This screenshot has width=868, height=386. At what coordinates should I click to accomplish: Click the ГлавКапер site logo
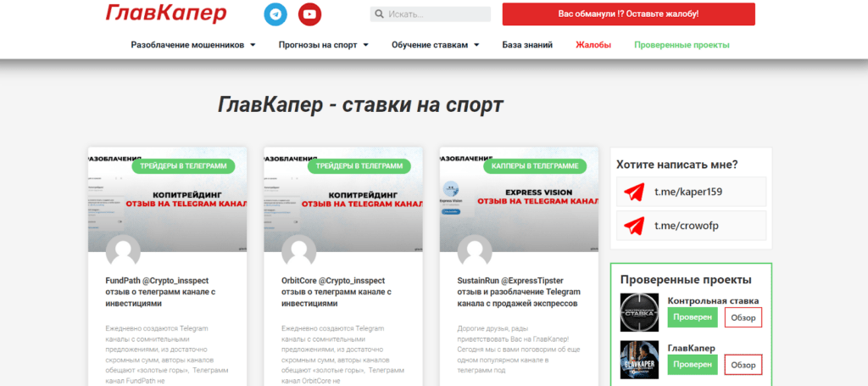click(166, 14)
